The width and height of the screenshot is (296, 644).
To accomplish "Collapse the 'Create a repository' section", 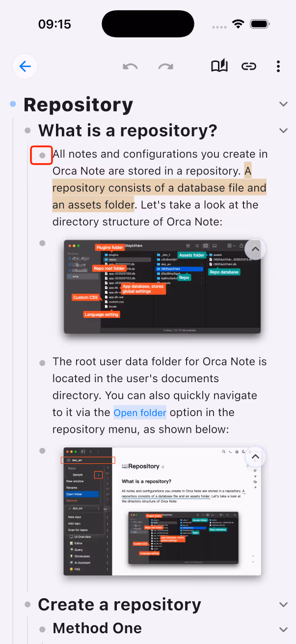I will tap(283, 605).
